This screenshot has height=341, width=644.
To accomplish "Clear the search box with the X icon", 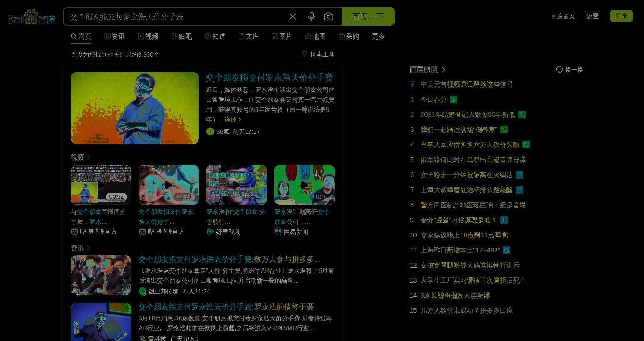I will [x=293, y=16].
